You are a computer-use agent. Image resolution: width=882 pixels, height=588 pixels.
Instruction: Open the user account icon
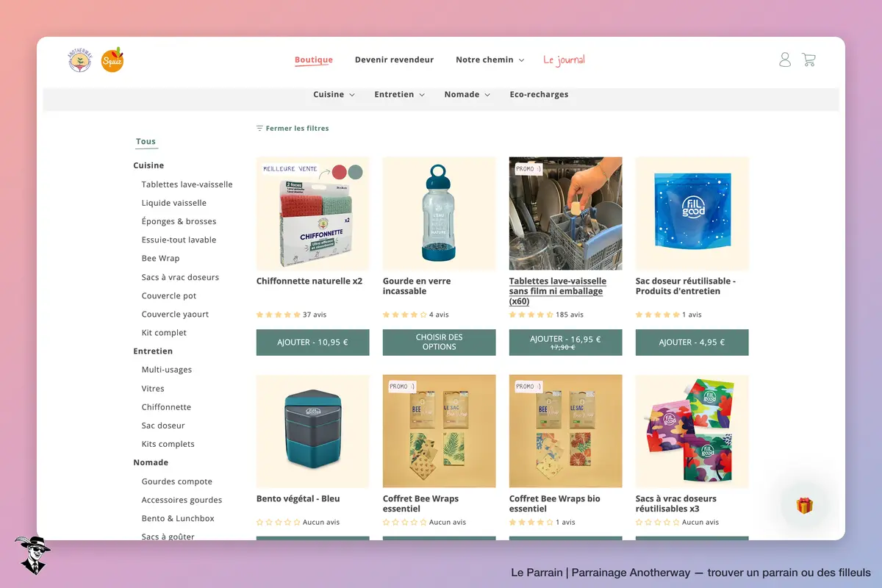point(785,60)
